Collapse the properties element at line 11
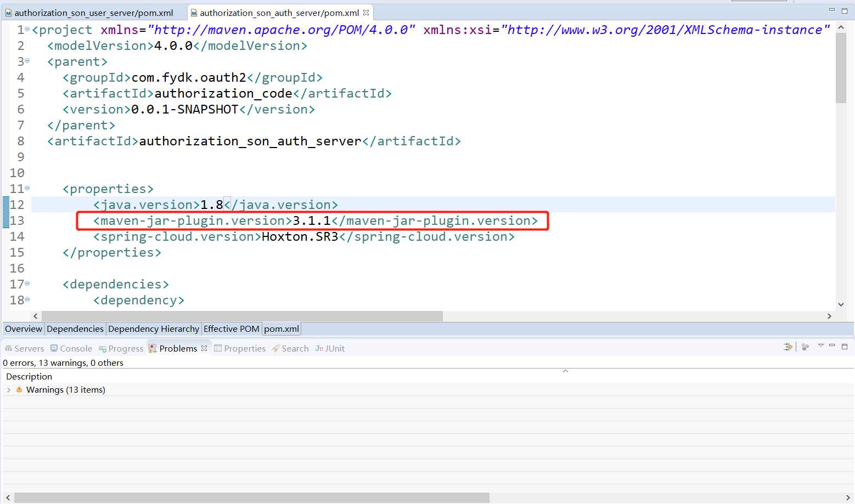The image size is (855, 504). click(27, 188)
